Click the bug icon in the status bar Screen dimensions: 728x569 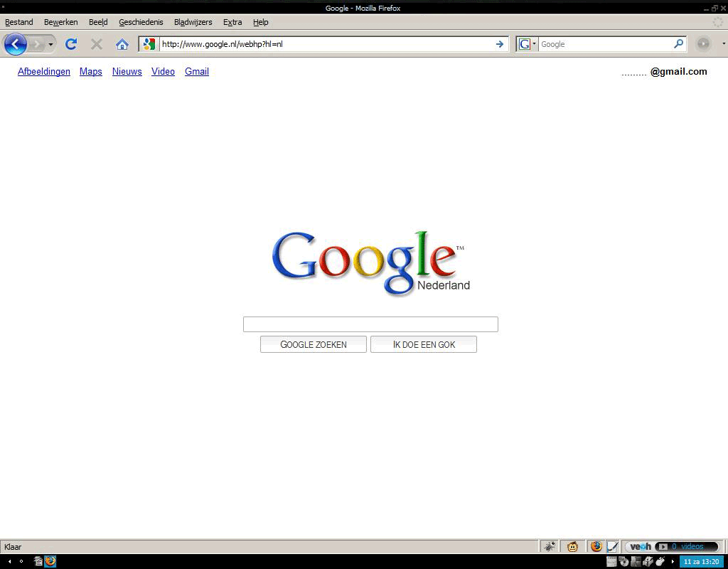pos(550,547)
